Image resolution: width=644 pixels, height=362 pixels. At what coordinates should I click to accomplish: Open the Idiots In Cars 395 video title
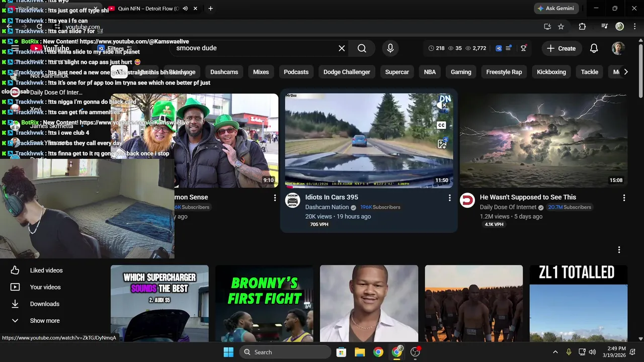pos(332,197)
